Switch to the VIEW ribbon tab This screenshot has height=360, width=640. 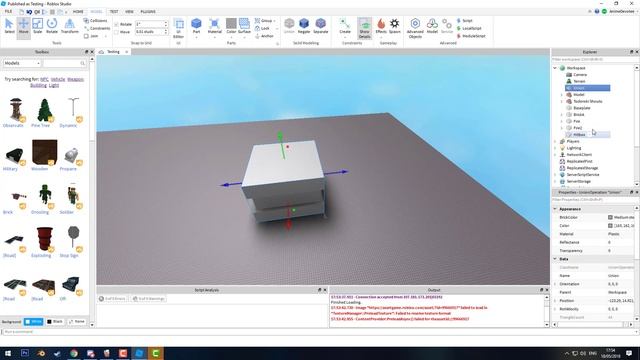tap(129, 12)
